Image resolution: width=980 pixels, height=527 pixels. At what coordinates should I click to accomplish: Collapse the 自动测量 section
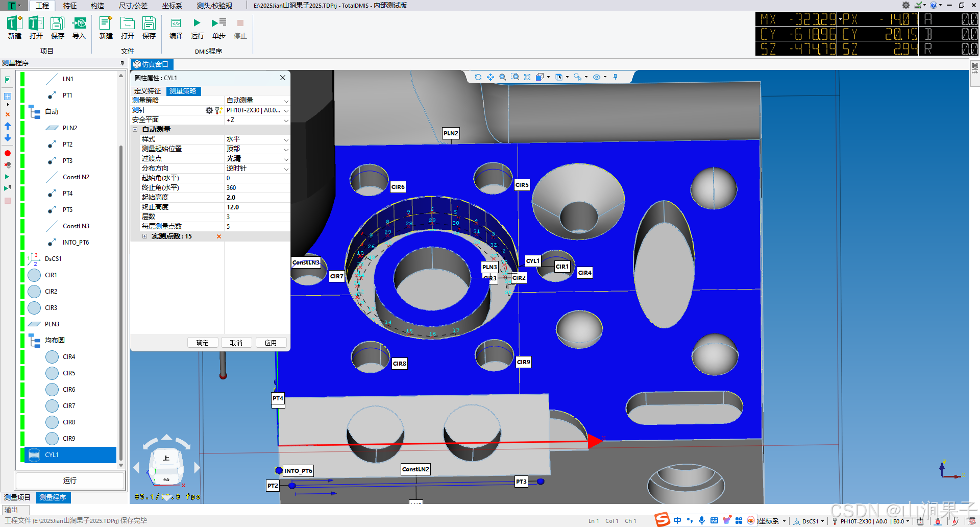point(135,130)
